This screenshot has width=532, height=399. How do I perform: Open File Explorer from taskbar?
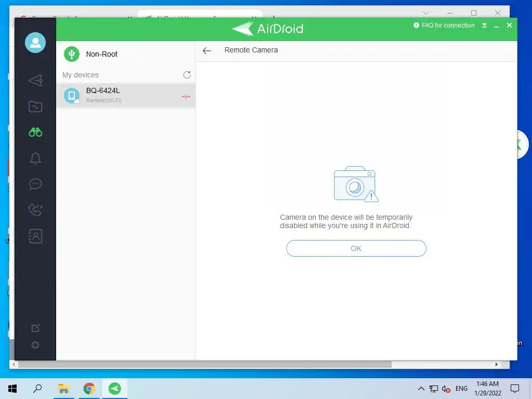(x=63, y=389)
